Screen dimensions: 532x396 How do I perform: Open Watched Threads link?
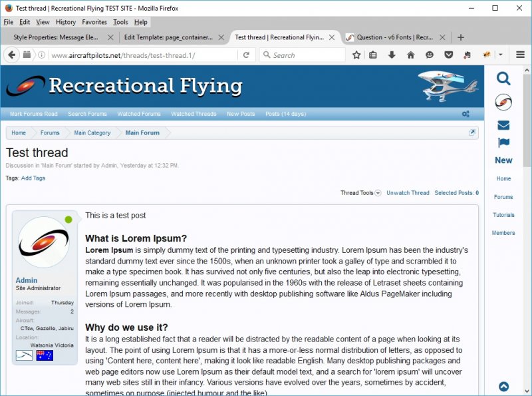coord(194,114)
